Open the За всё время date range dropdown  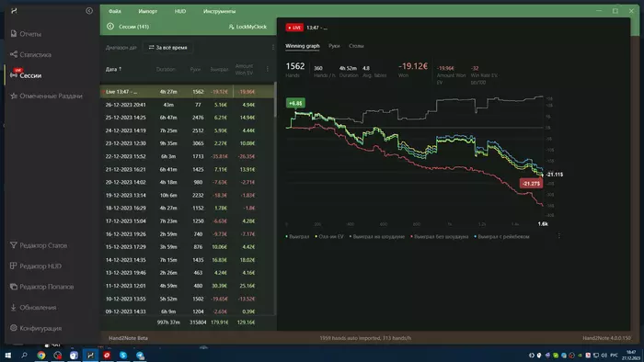[167, 48]
